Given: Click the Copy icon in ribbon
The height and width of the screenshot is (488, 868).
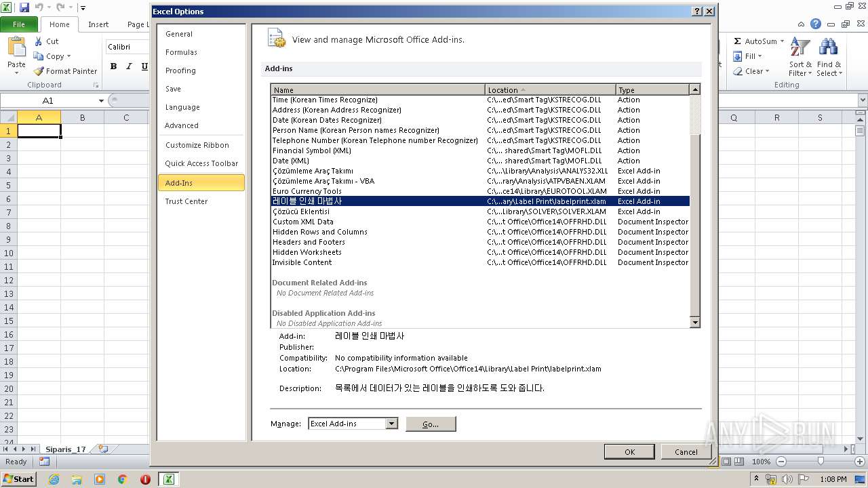Looking at the screenshot, I should click(x=39, y=56).
